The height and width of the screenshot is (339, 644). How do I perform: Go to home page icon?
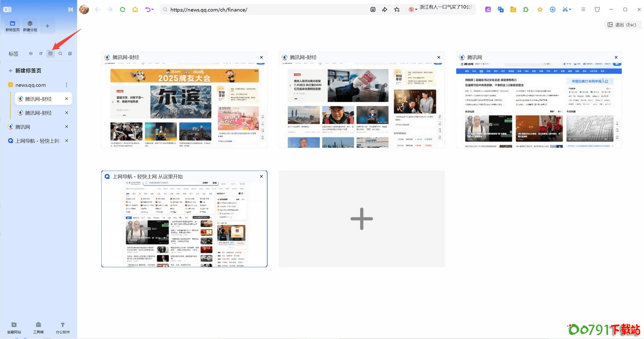[135, 10]
